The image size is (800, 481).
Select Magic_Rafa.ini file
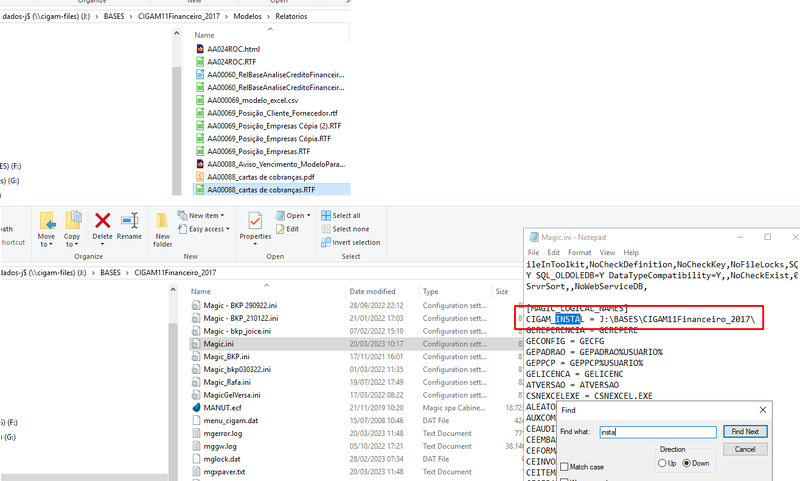(227, 382)
